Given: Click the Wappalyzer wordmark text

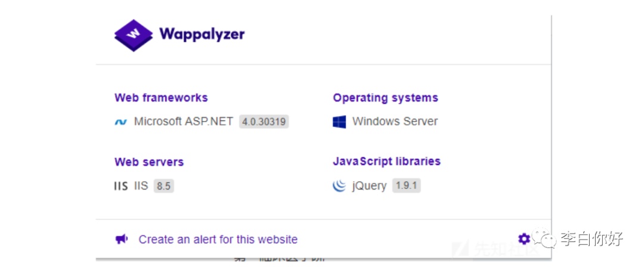Looking at the screenshot, I should tap(202, 34).
